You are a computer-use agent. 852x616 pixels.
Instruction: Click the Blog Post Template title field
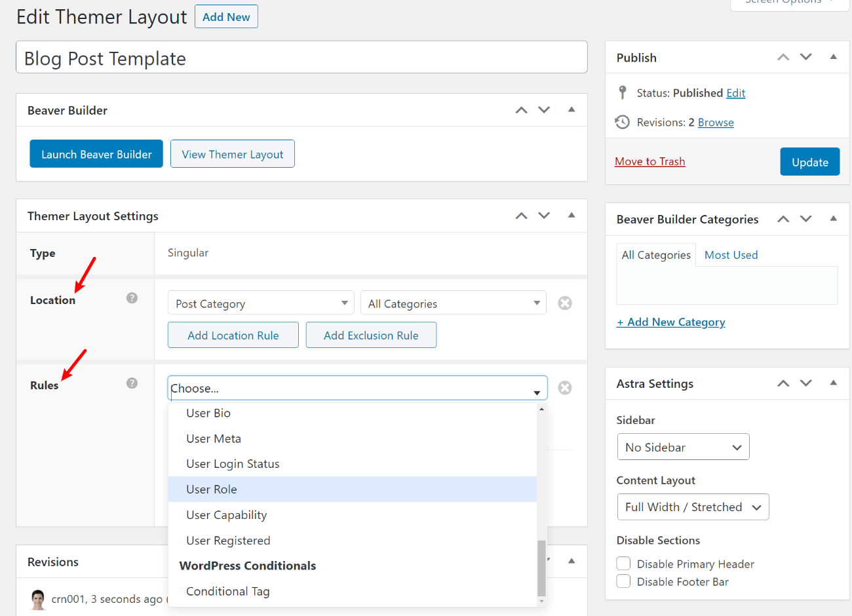coord(301,58)
